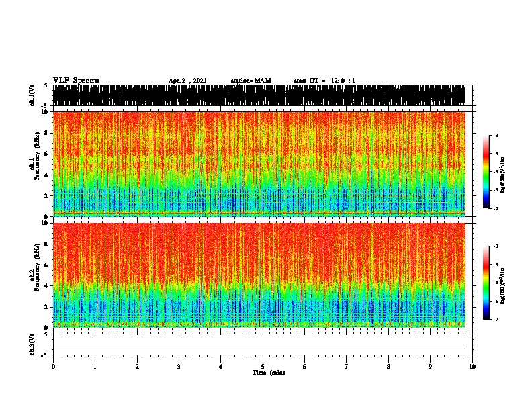
Task: Click the "ch.1(V)" axis label
Action: click(x=32, y=95)
